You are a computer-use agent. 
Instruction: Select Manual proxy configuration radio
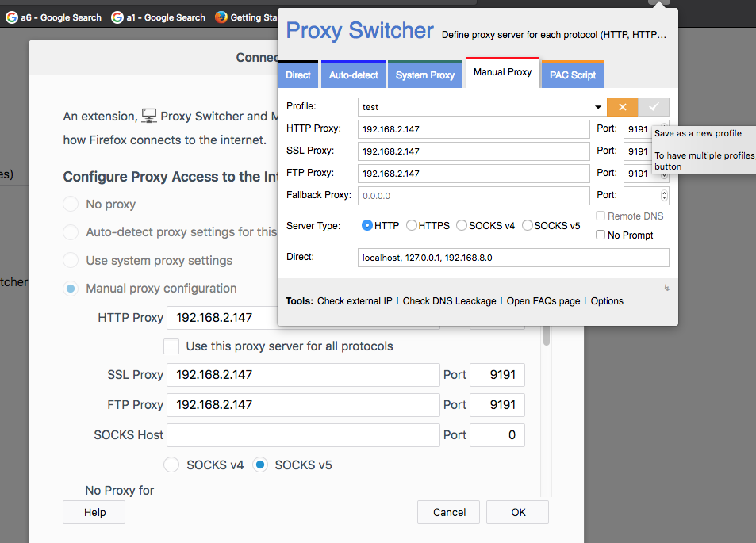coord(71,288)
